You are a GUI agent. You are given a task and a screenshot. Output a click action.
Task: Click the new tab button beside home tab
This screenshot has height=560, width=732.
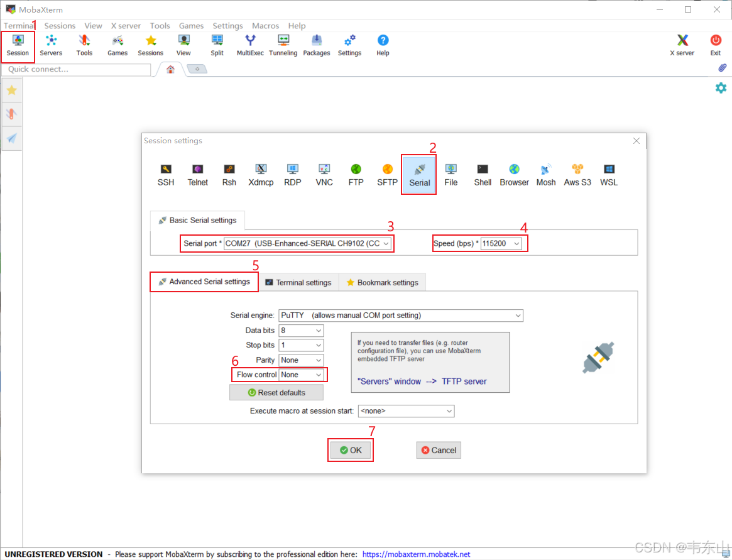tap(197, 69)
